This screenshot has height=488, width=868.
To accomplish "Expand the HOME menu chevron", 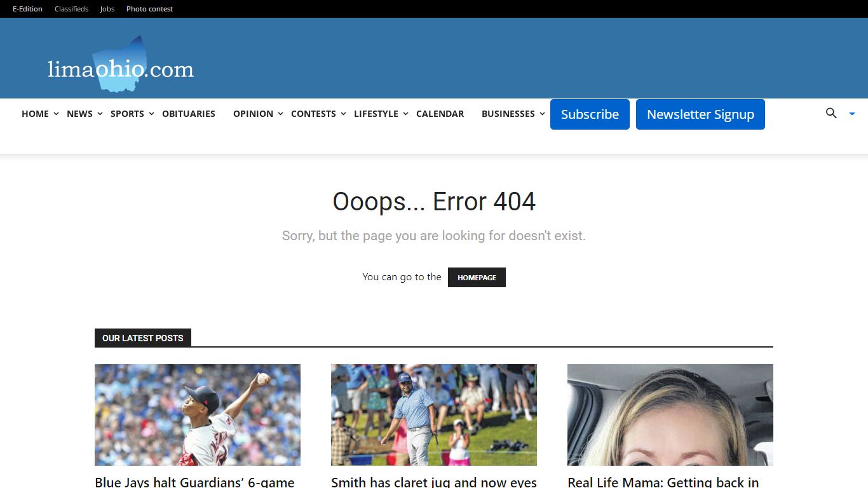I will click(x=56, y=114).
